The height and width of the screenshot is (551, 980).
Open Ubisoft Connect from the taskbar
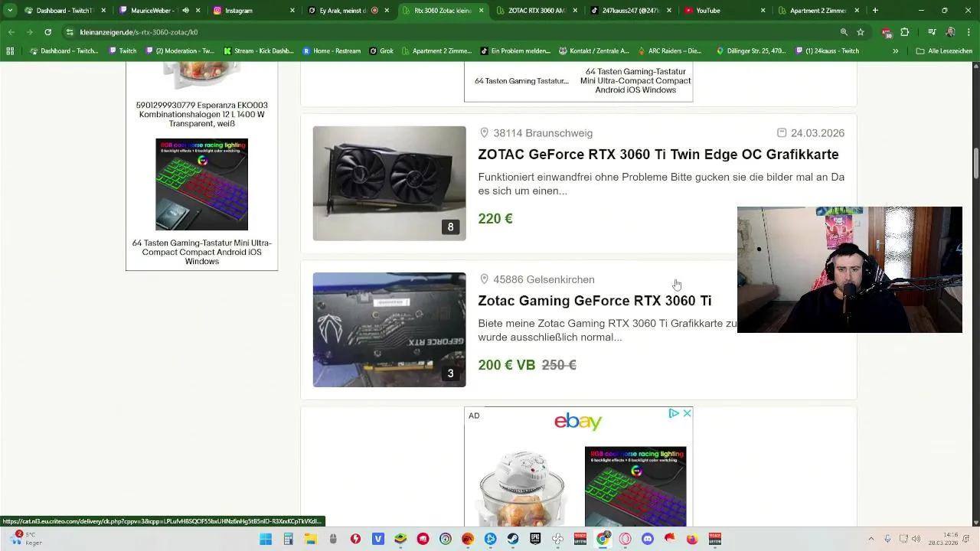tap(445, 539)
